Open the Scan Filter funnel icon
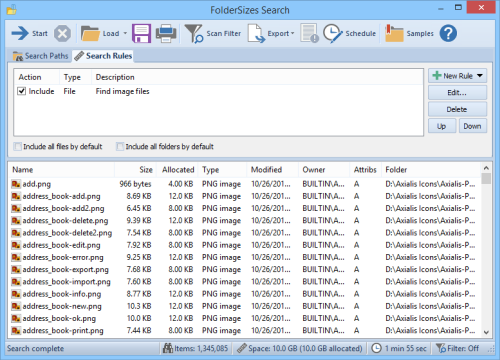Screen dimensions: 500x360 (194, 33)
